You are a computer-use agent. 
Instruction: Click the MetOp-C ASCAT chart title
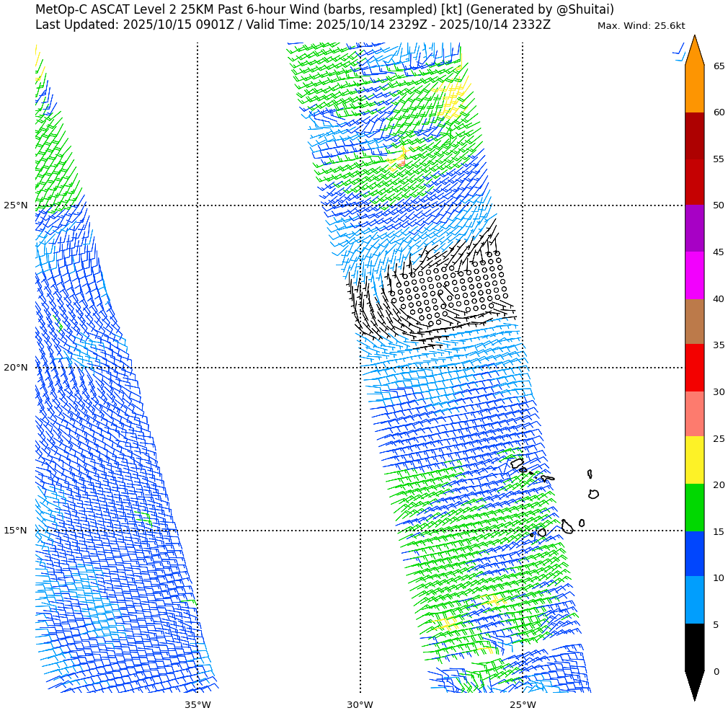(x=324, y=9)
